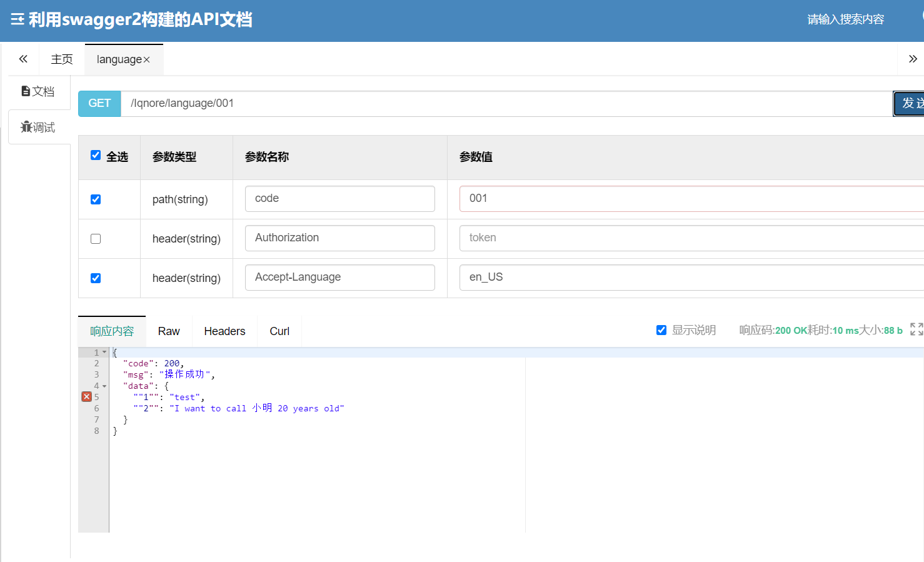
Task: Enable the Authorization header checkbox
Action: [x=96, y=239]
